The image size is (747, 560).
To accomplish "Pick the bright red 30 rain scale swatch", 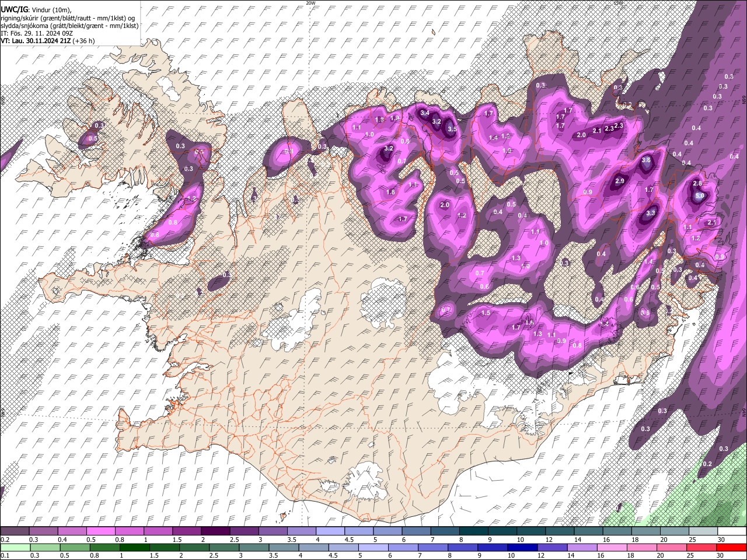I will [x=732, y=547].
